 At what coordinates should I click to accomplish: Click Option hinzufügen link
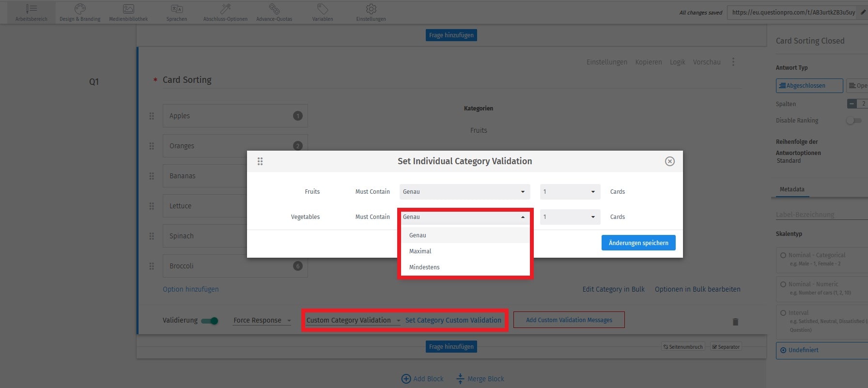[x=191, y=289]
